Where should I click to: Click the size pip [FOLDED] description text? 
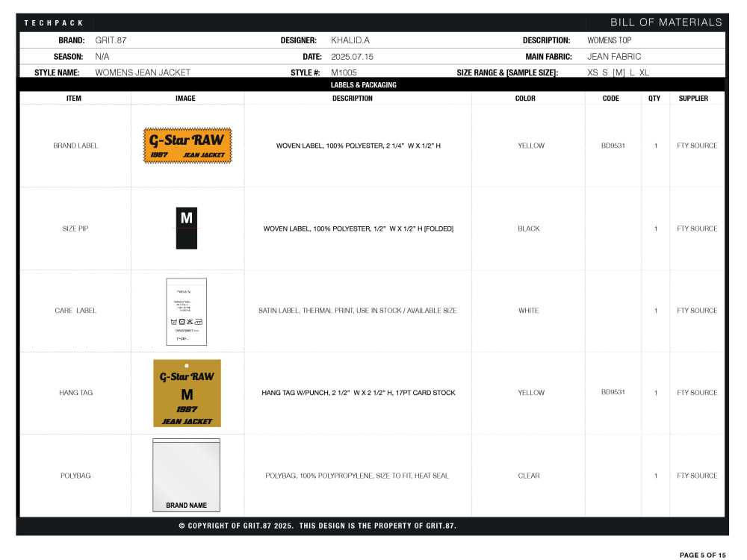[x=359, y=228]
